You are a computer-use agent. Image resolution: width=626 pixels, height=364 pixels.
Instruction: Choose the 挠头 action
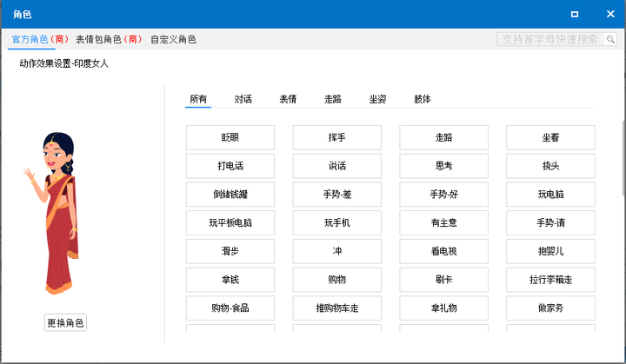[x=550, y=166]
